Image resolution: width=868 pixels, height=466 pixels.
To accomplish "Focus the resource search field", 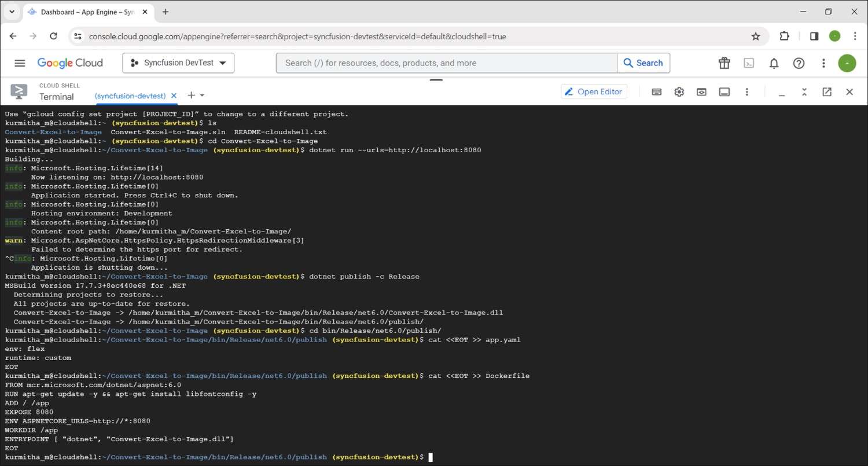I will 446,63.
